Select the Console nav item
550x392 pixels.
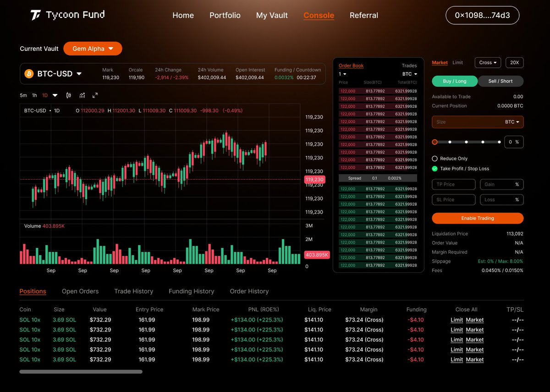(x=319, y=15)
